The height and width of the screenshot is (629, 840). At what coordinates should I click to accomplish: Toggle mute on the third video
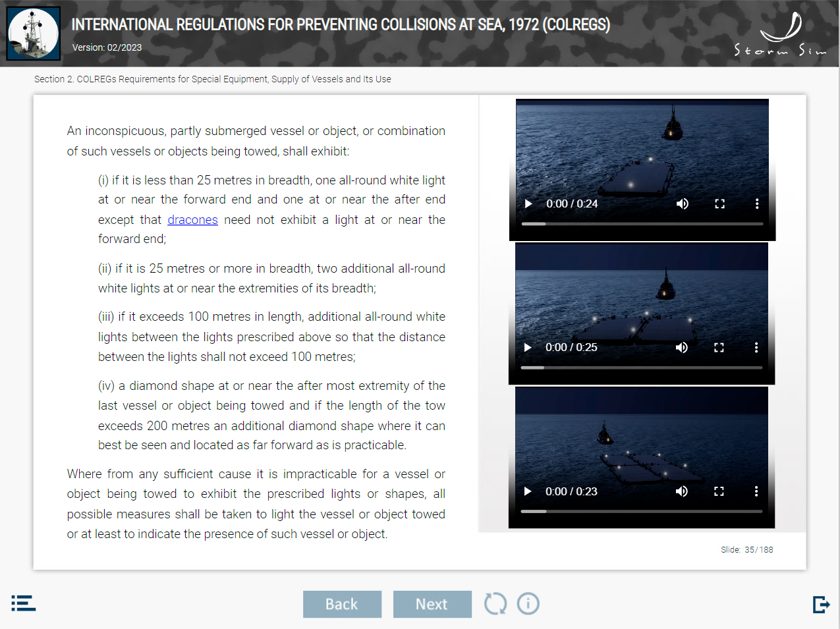tap(682, 491)
